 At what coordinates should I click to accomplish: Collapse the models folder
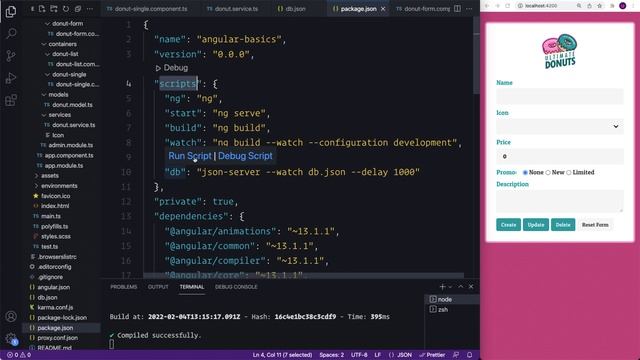44,95
